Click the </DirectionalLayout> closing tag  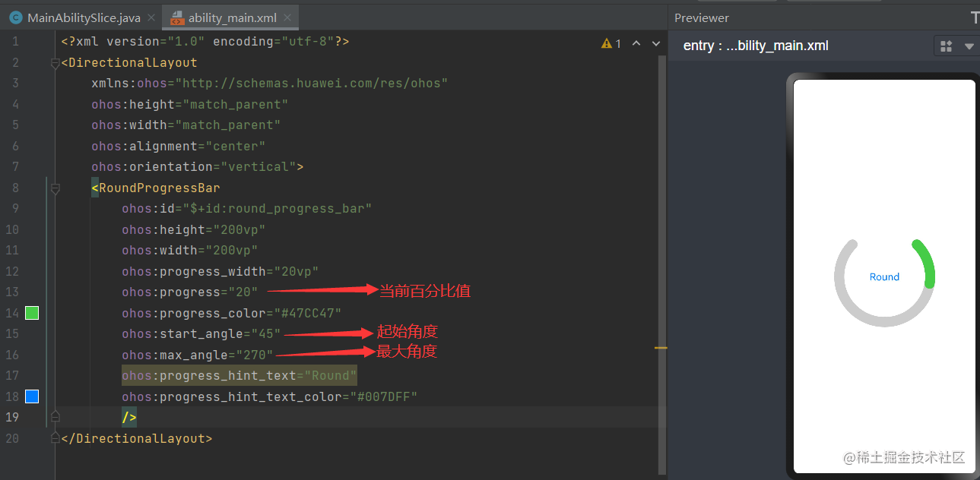click(136, 438)
